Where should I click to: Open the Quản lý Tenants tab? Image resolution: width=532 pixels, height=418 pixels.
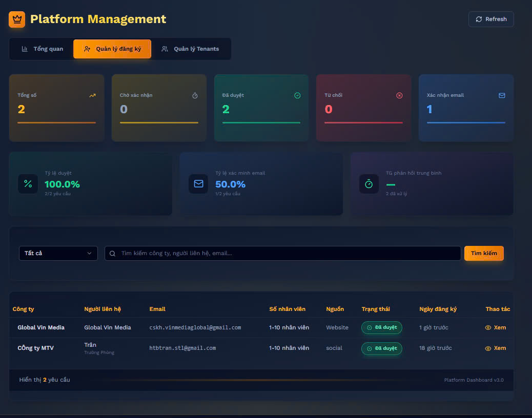pos(190,49)
